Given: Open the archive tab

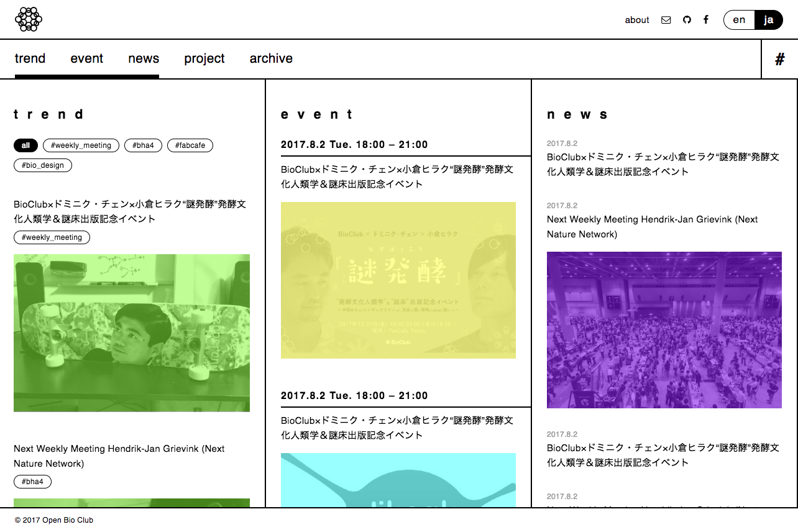Looking at the screenshot, I should [x=271, y=58].
